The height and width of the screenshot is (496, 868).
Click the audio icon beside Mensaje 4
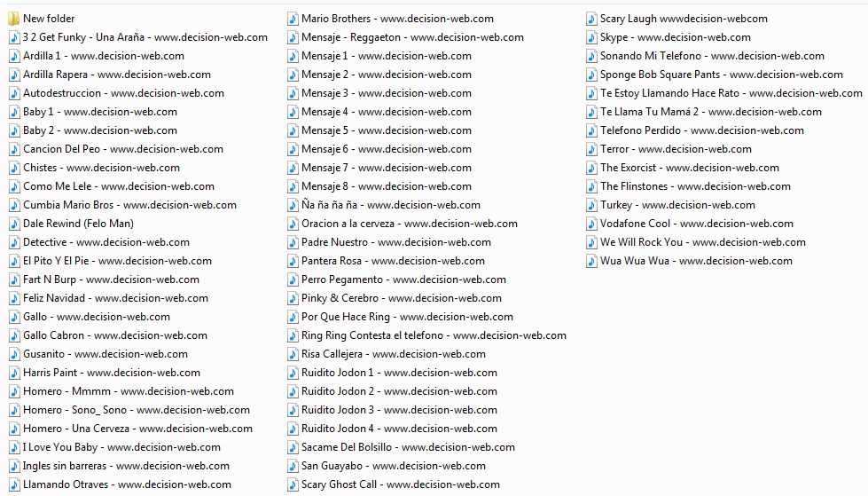coord(293,112)
